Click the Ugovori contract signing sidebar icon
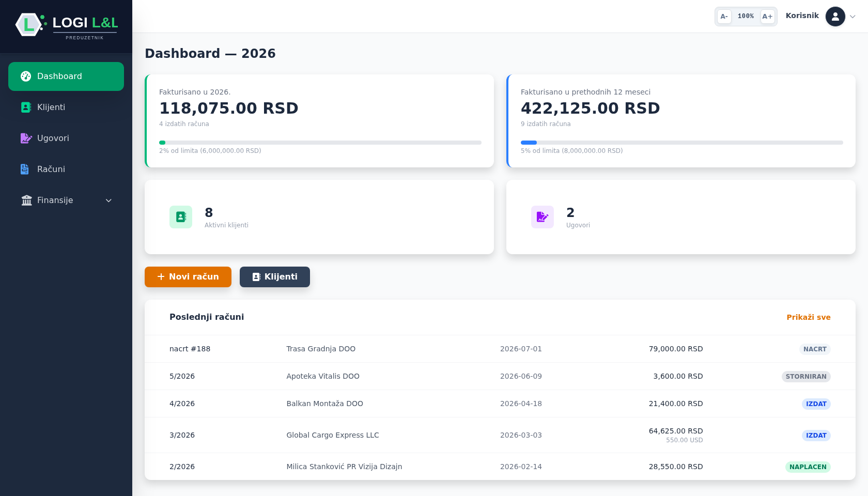868x496 pixels. click(x=26, y=138)
